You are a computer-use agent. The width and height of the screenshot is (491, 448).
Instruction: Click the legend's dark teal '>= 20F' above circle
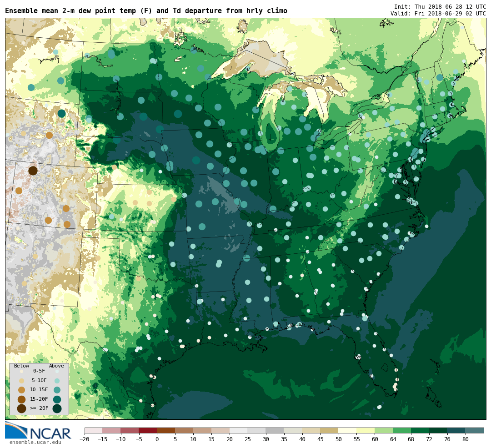pos(57,408)
